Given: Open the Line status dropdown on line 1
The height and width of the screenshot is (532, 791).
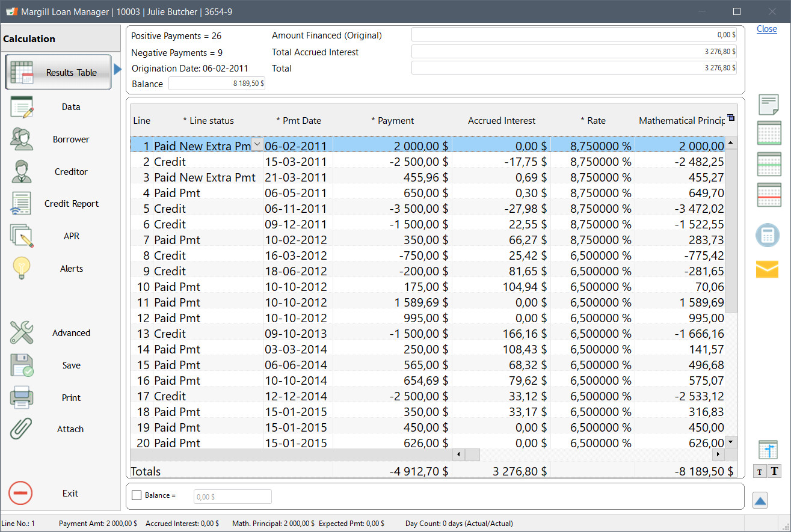Looking at the screenshot, I should [x=257, y=144].
